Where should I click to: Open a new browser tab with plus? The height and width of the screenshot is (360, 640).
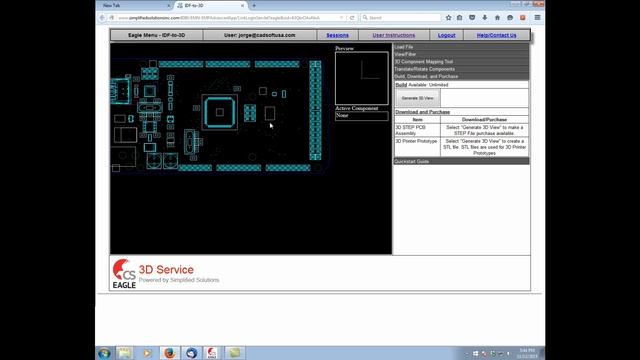point(254,6)
